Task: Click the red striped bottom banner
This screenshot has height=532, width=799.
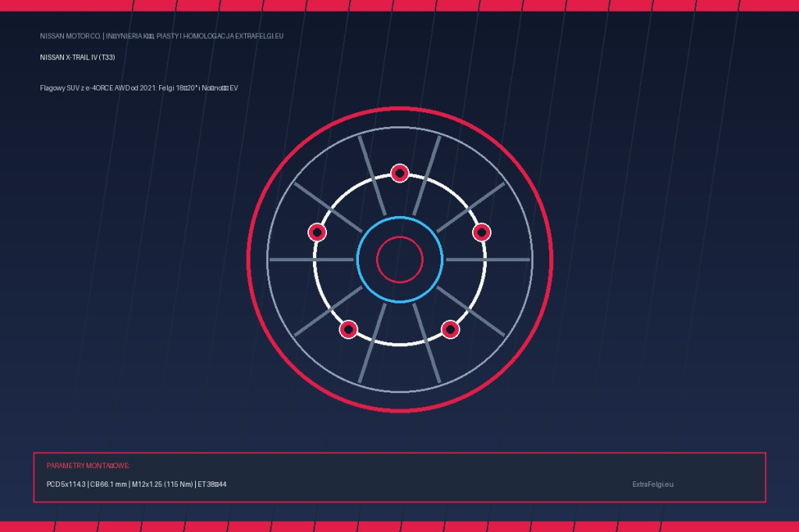Action: 399,527
